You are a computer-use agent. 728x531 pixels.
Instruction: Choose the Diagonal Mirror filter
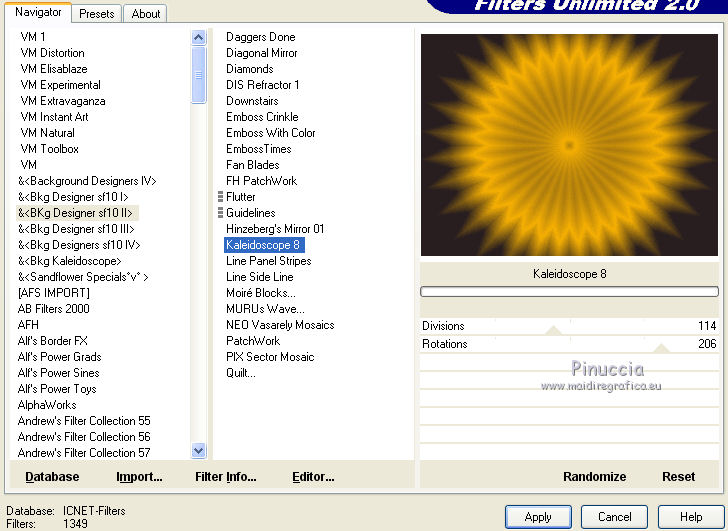pos(261,53)
